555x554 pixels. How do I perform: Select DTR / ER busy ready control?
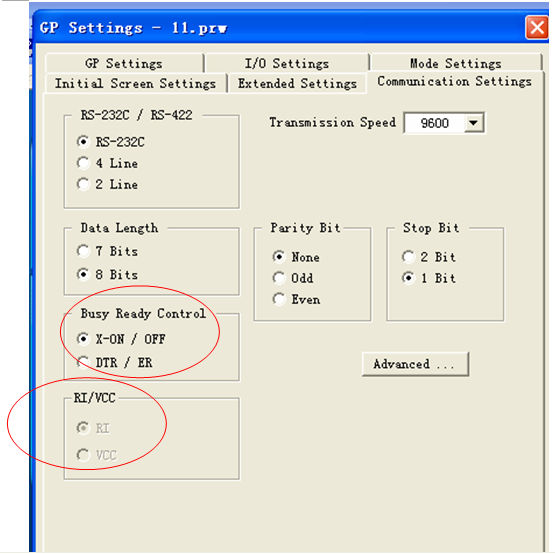coord(115,362)
